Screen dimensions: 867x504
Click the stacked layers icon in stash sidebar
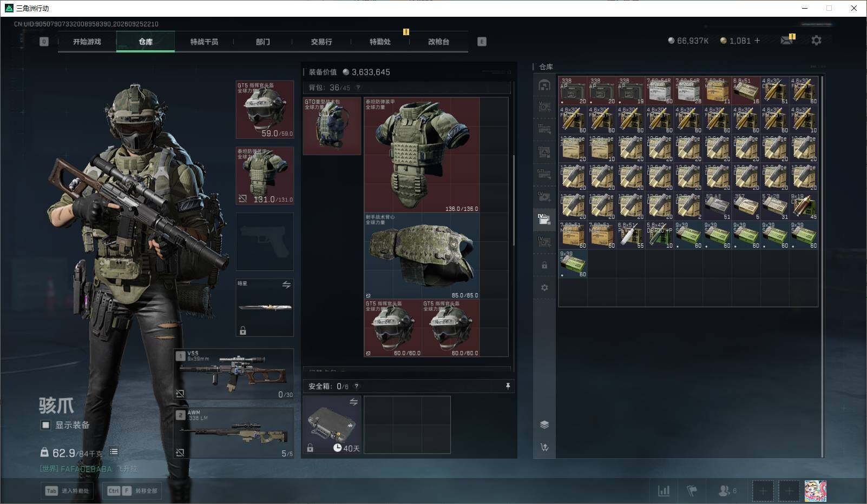click(544, 425)
